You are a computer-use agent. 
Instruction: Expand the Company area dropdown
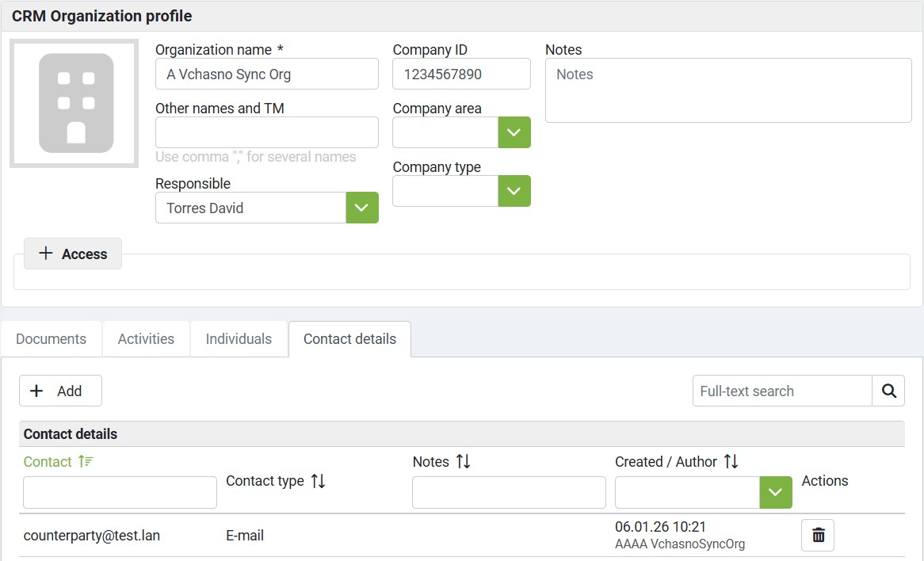coord(514,132)
